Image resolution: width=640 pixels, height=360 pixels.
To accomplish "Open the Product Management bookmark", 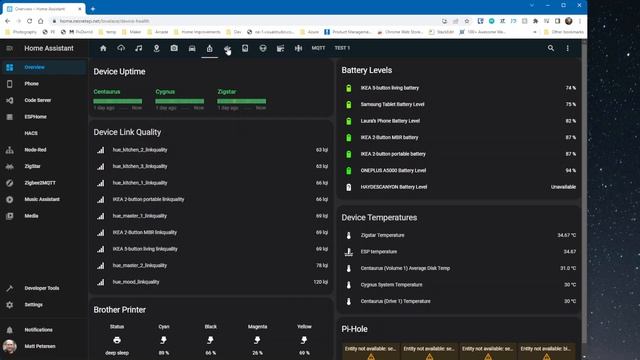I will tap(348, 32).
